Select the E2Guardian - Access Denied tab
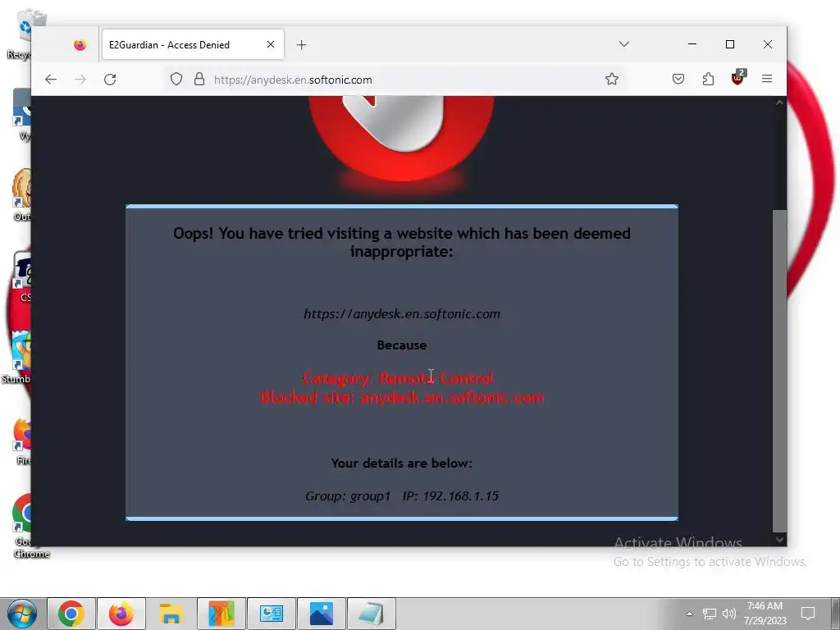Viewport: 840px width, 630px height. click(193, 44)
